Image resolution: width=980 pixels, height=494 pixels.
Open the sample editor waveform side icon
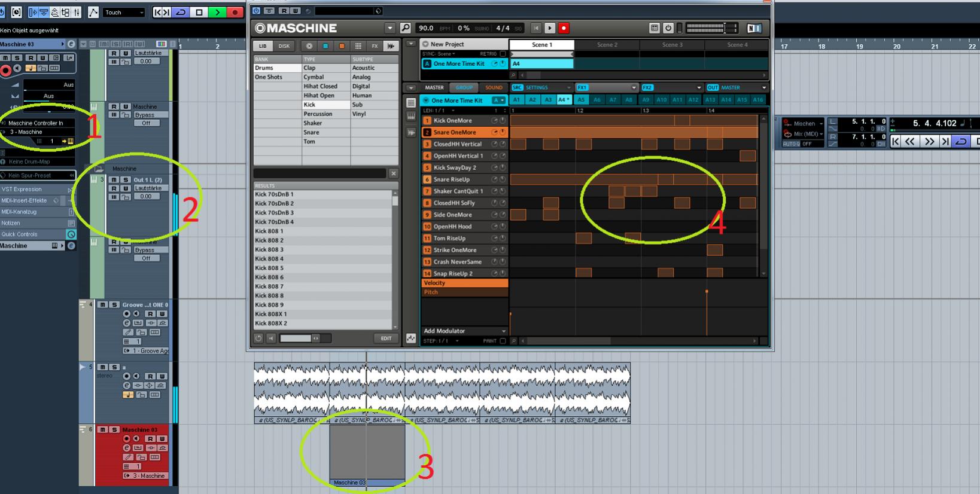click(411, 133)
